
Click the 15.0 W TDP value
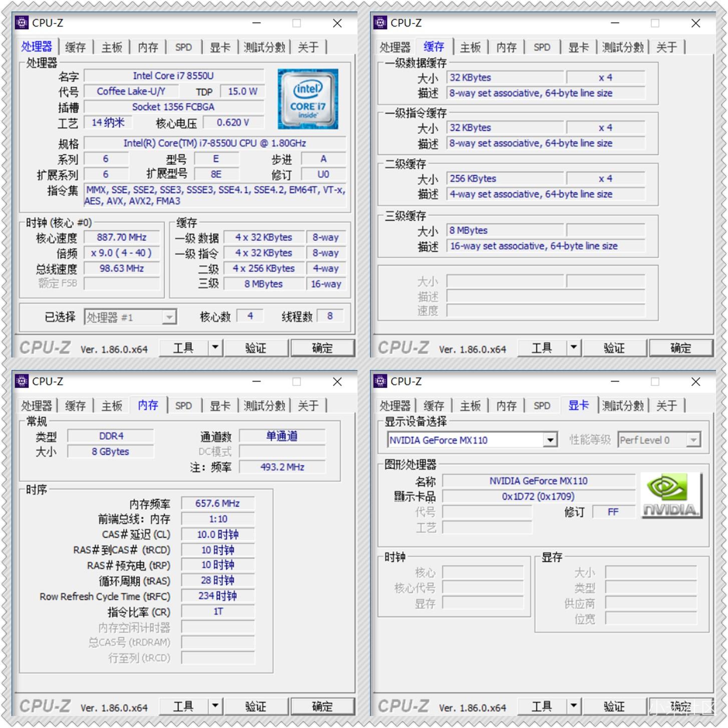tap(243, 91)
